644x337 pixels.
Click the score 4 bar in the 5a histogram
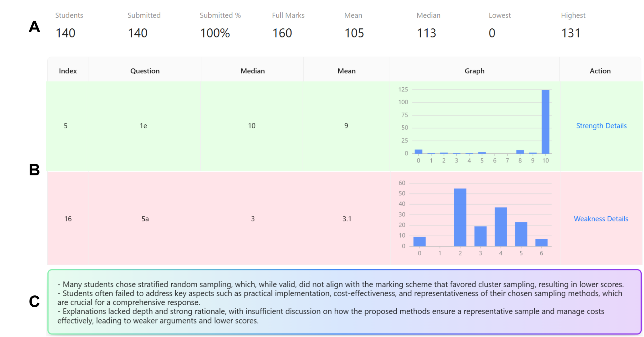point(501,227)
